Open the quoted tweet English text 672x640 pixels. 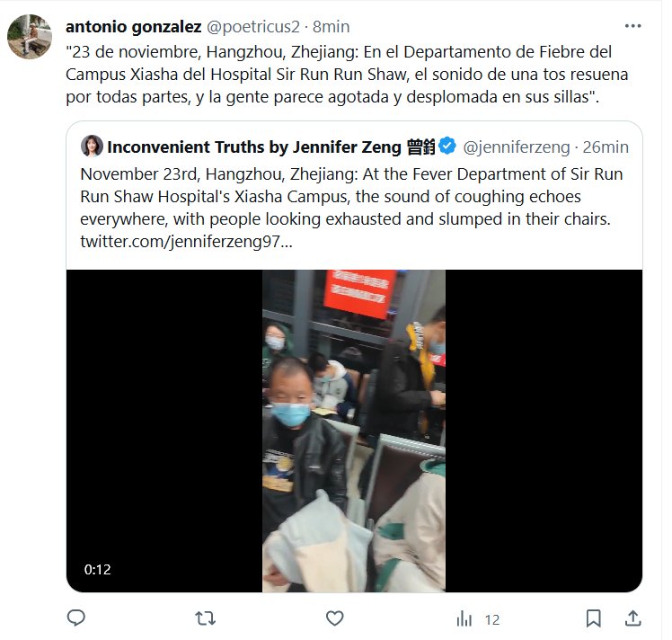pyautogui.click(x=351, y=196)
